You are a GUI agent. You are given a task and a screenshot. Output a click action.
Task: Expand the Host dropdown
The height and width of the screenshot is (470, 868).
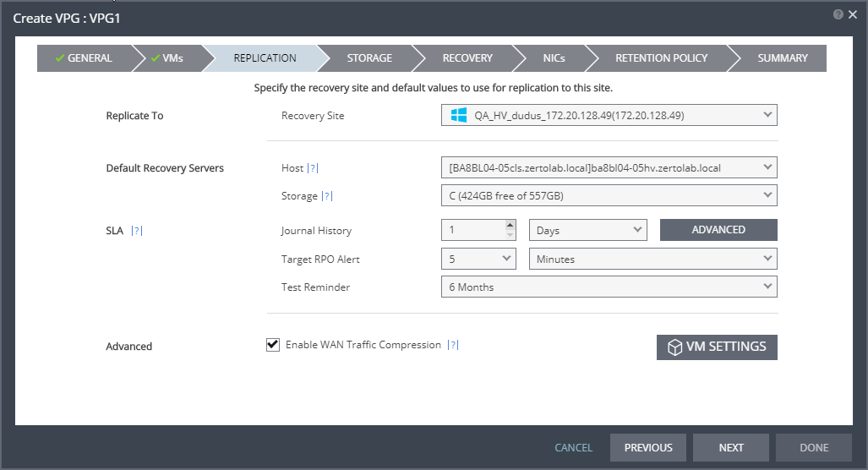pyautogui.click(x=609, y=167)
